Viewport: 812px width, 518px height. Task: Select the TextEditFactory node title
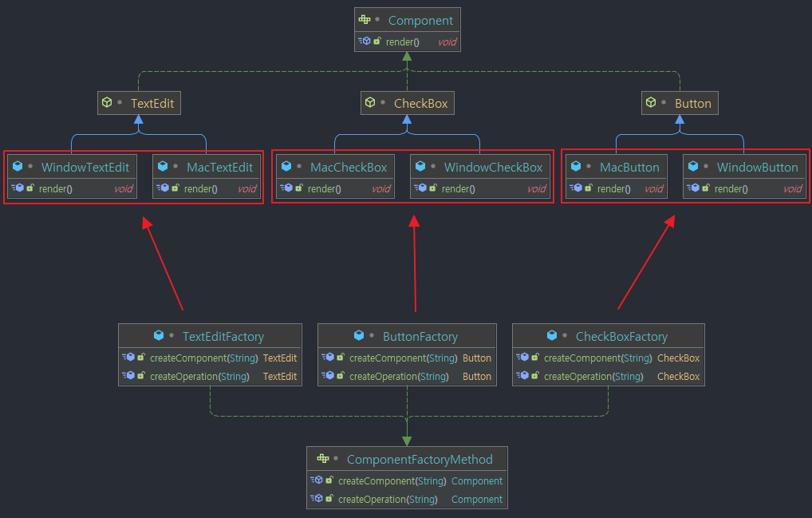coord(223,337)
